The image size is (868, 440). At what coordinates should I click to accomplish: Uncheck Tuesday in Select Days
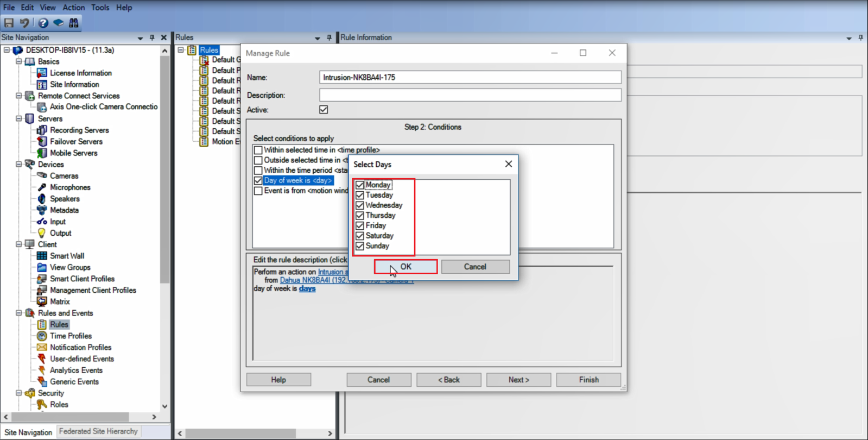click(360, 195)
